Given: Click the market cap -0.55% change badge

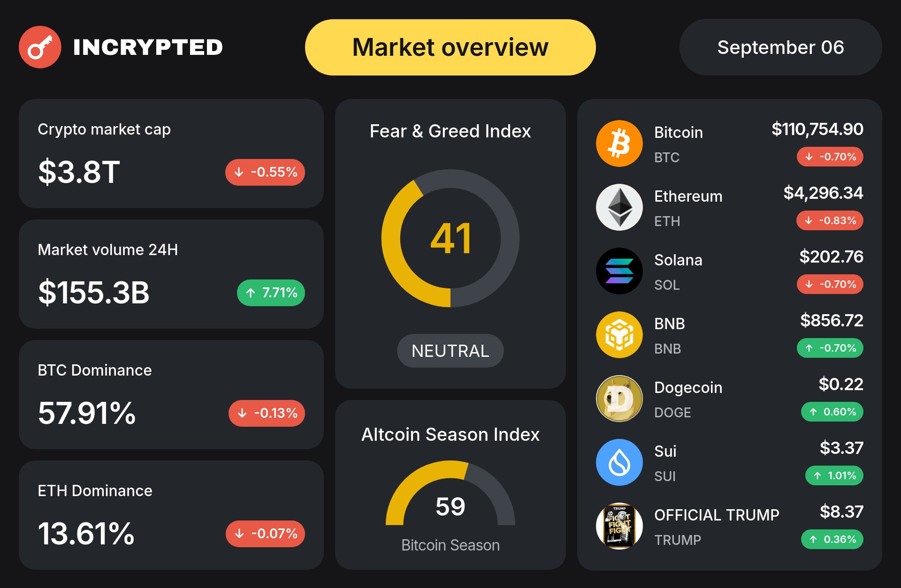Looking at the screenshot, I should click(265, 172).
